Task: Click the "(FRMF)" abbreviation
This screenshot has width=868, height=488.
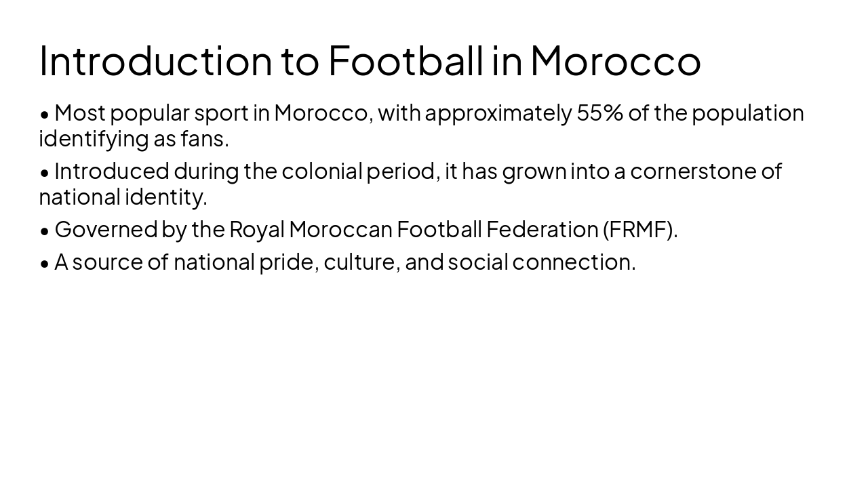Action: (637, 229)
